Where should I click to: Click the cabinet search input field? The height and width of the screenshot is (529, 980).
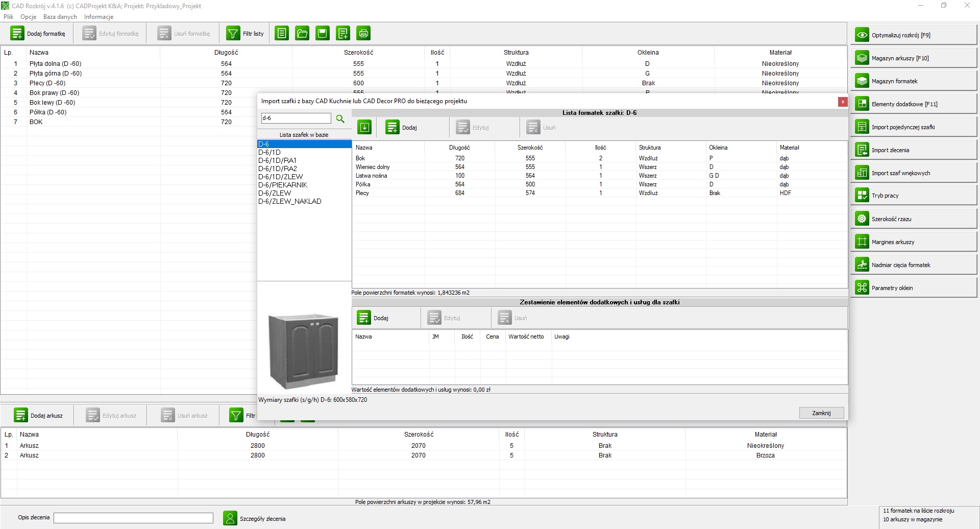pyautogui.click(x=296, y=118)
